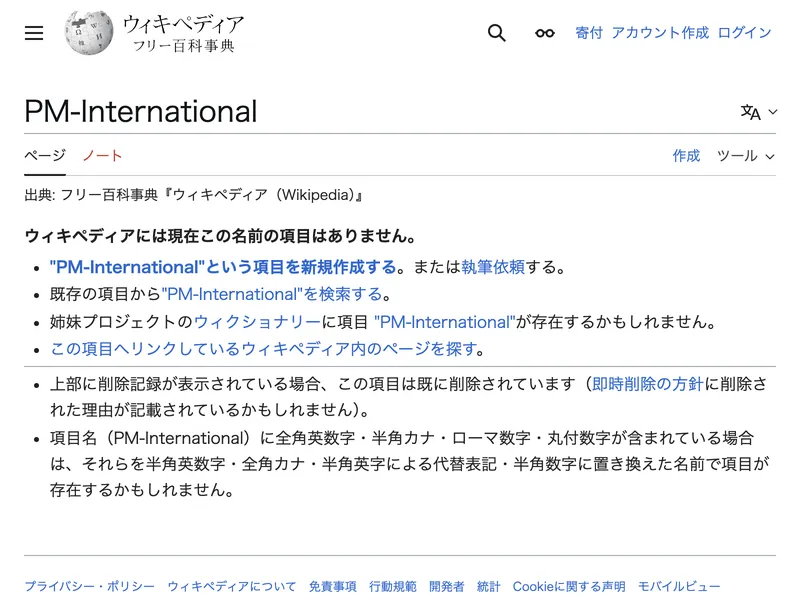This screenshot has height=600, width=800.
Task: Click プライバシー・ポリシー footer link
Action: pyautogui.click(x=89, y=587)
